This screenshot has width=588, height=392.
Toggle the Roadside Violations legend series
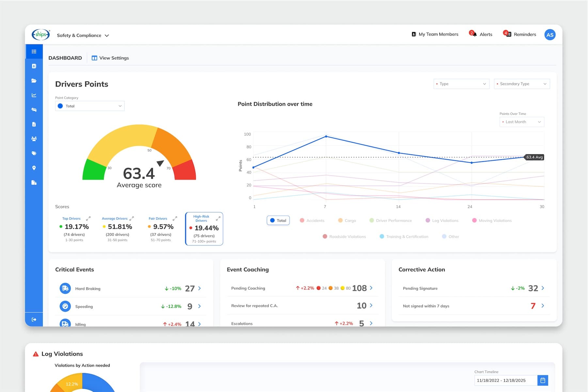344,237
